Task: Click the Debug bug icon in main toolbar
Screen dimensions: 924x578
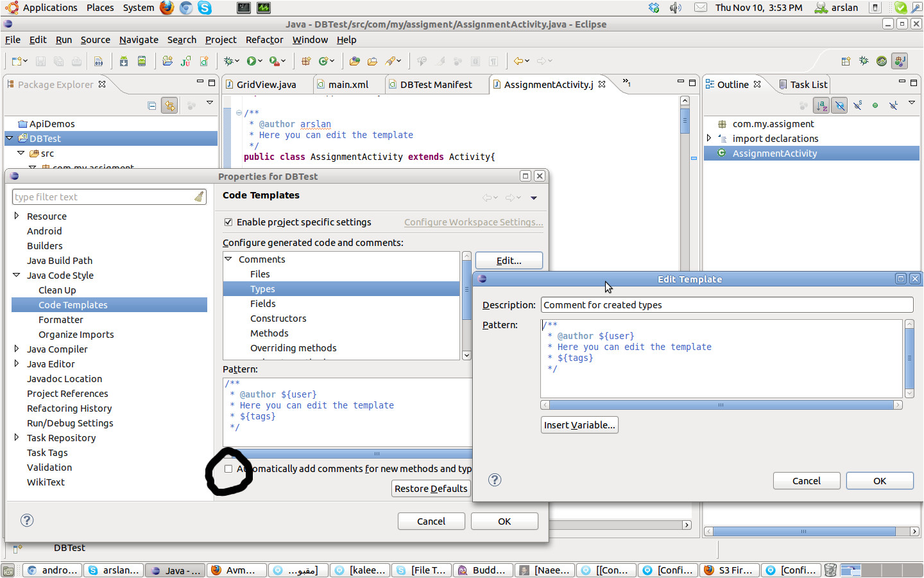Action: 228,61
